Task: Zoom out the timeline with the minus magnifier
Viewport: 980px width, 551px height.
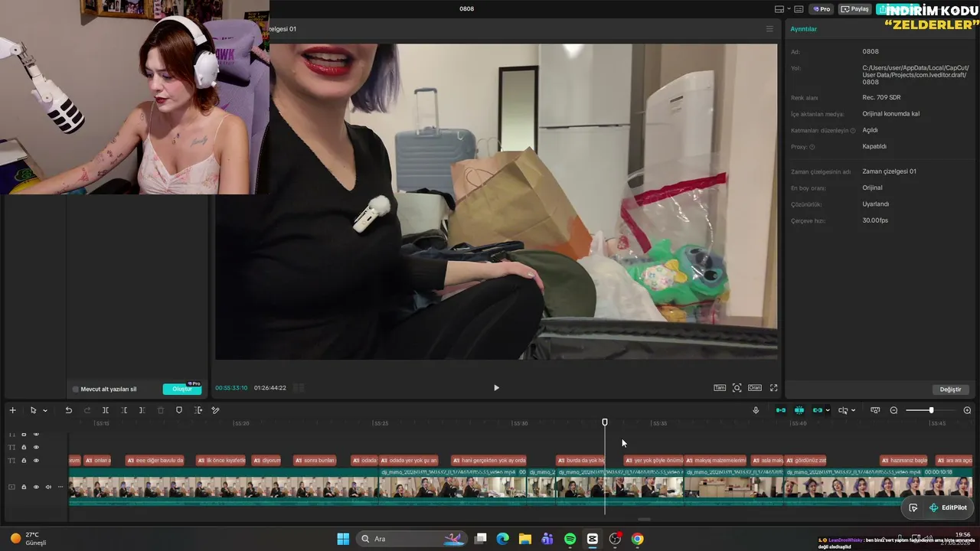Action: [893, 410]
